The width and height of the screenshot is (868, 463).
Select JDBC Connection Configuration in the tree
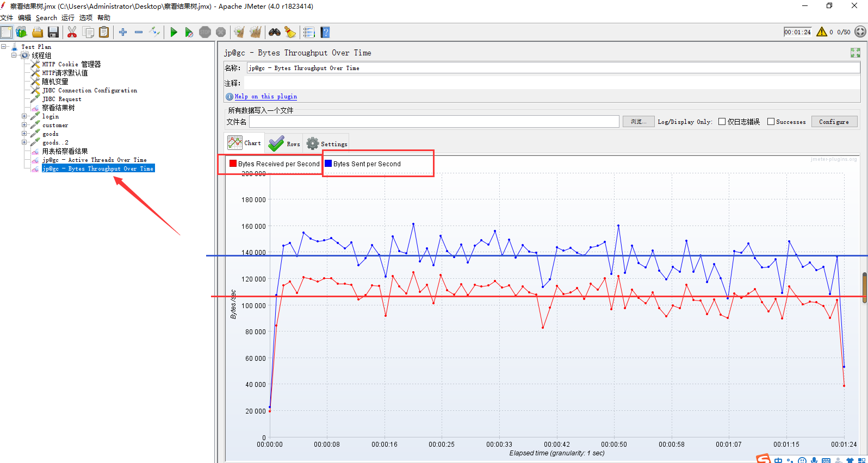pyautogui.click(x=90, y=90)
